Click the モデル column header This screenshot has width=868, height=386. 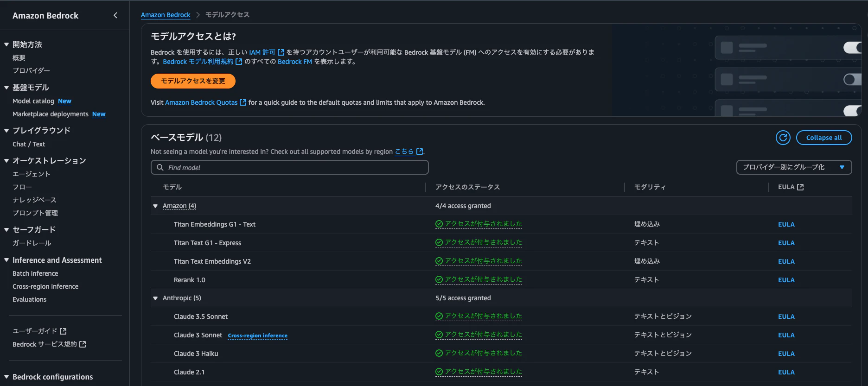pos(172,187)
